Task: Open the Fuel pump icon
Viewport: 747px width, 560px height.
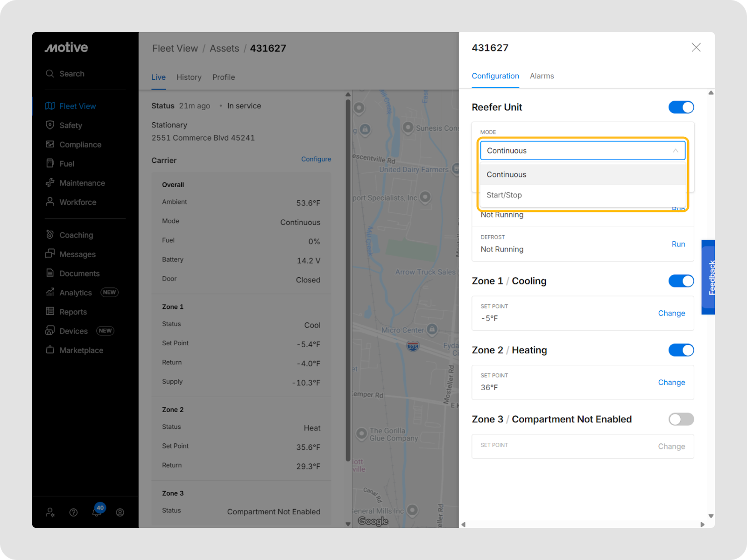Action: pos(50,163)
